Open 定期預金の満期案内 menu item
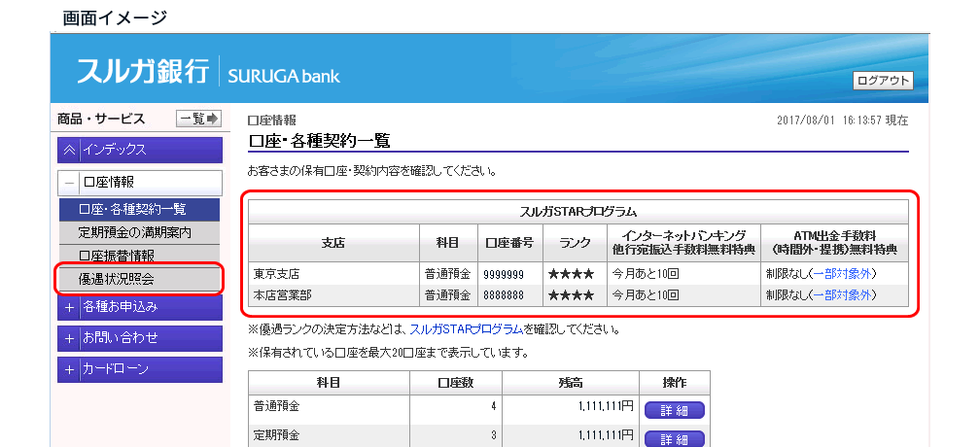The height and width of the screenshot is (447, 980). (x=140, y=233)
